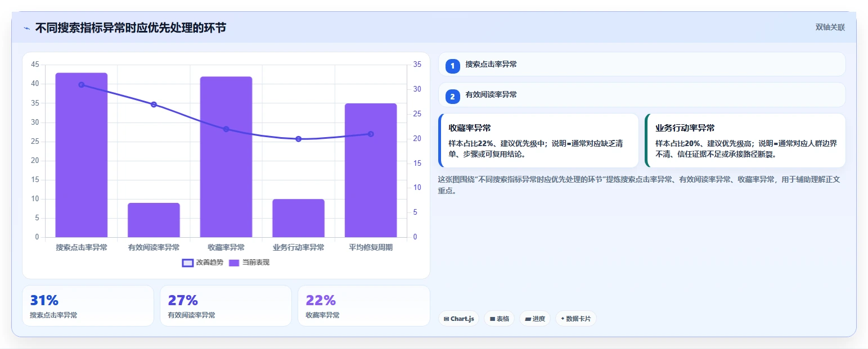Click the 改善趋势 legend color box
Screen dimensions: 868x349
188,262
